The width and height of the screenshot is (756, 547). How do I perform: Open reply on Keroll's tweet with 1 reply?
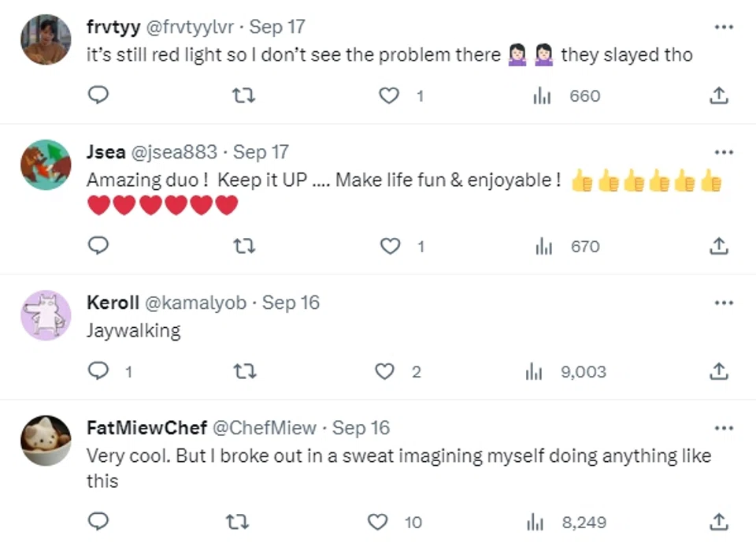(x=97, y=371)
